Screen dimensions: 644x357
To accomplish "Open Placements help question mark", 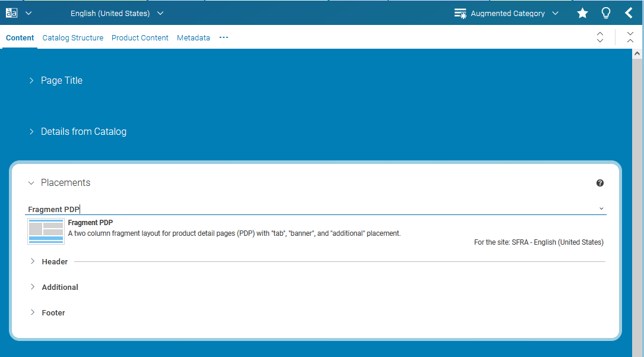I will click(599, 183).
